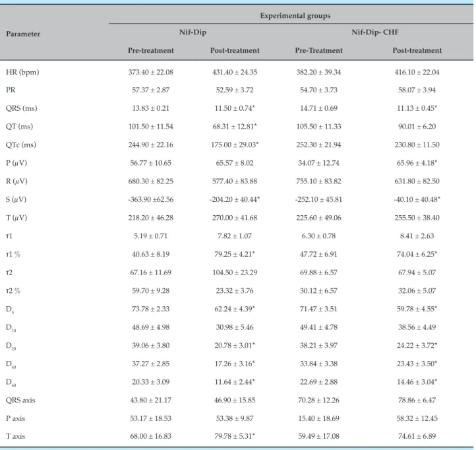Viewport: 476px width, 450px height.
Task: Click value '73.78 ± 2.33'
Action: [x=150, y=309]
